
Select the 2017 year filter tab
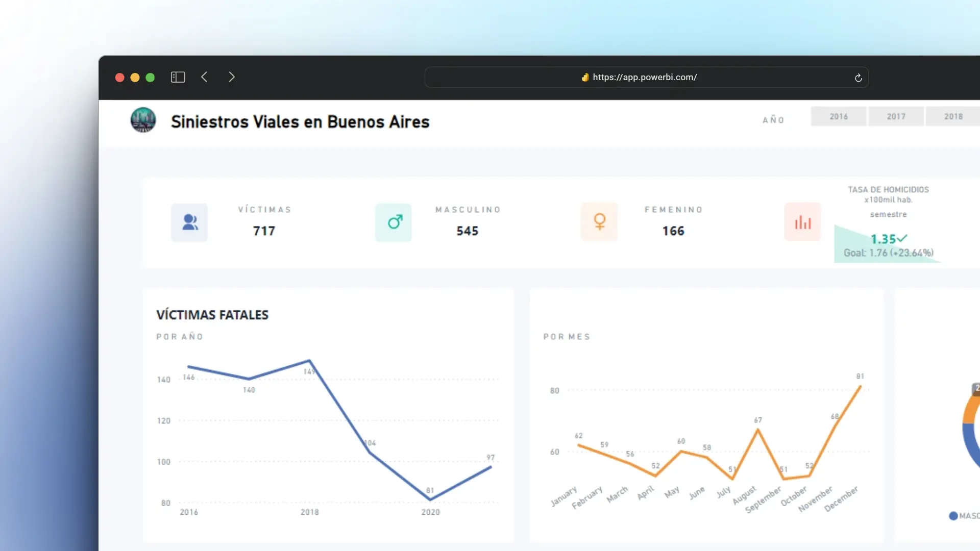(x=895, y=116)
